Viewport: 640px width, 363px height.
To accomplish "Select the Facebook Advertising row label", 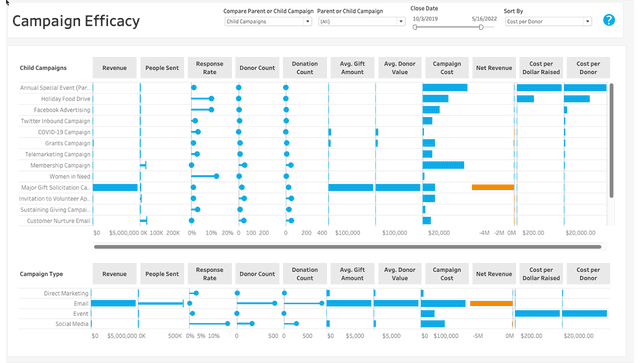I will [62, 110].
